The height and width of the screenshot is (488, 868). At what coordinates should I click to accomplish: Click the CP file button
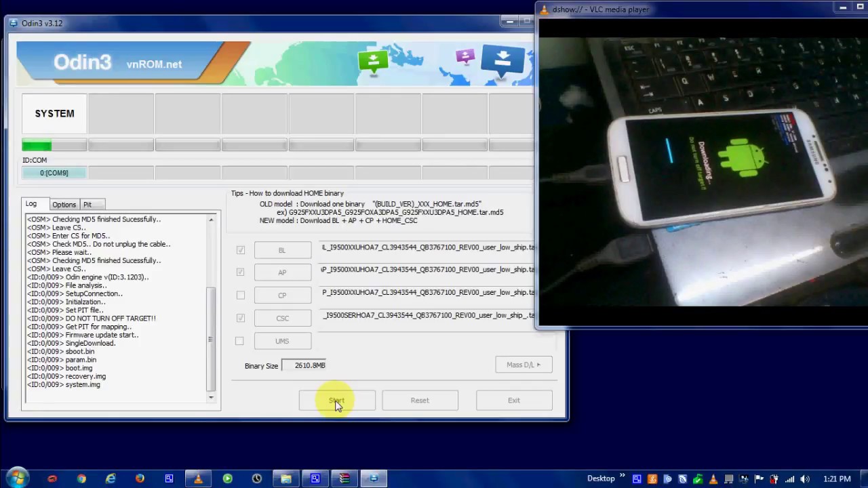click(282, 296)
